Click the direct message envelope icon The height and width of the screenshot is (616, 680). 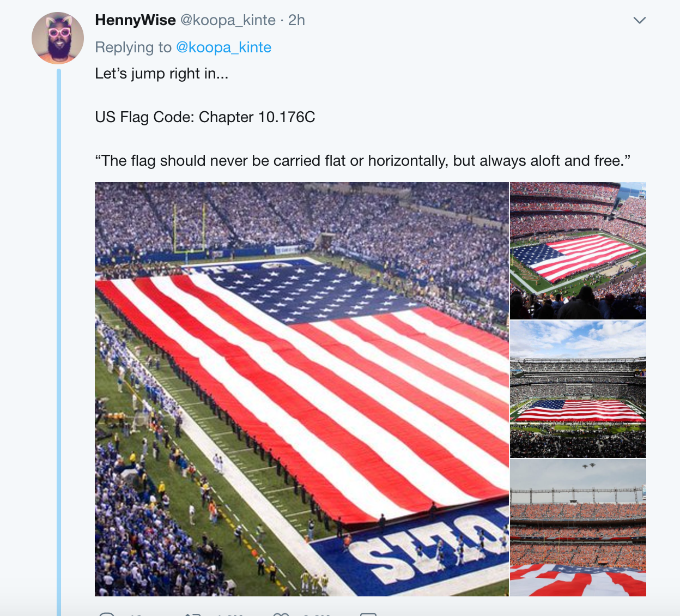pyautogui.click(x=368, y=614)
